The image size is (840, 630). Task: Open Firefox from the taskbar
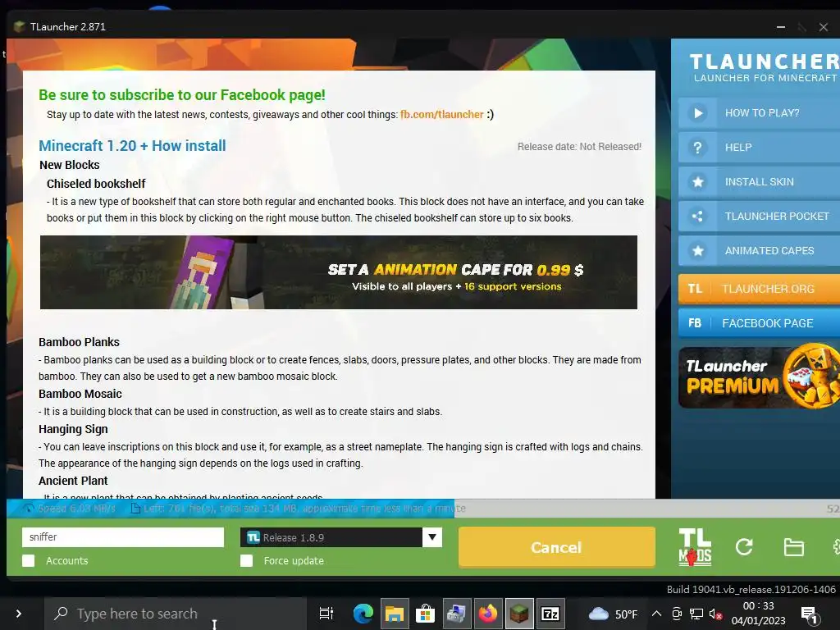tap(487, 614)
